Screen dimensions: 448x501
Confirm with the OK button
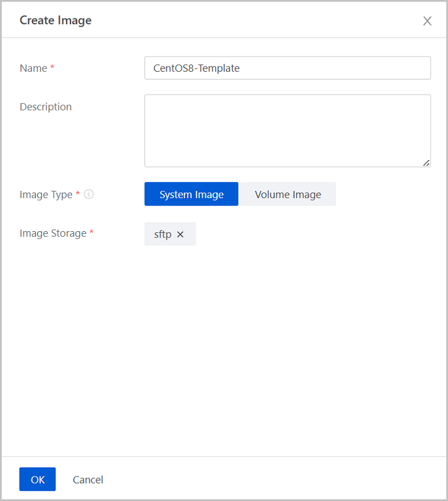click(38, 479)
